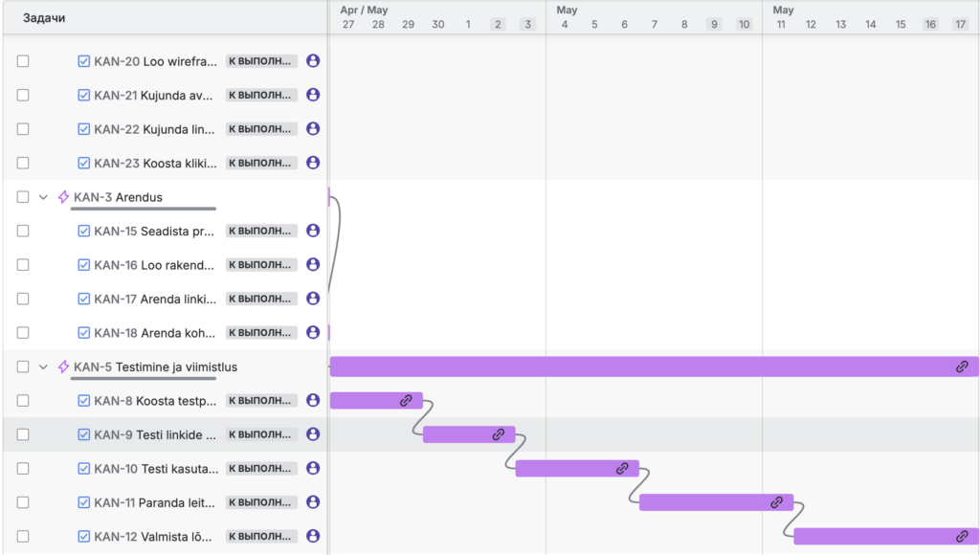980x555 pixels.
Task: Open the KAN-10 Testi kasuta task
Action: coord(156,468)
